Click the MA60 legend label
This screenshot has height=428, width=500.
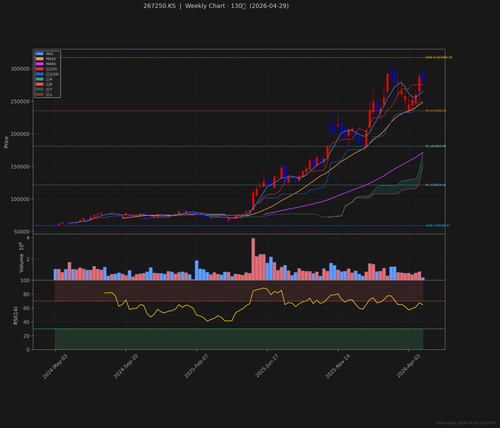(x=50, y=64)
